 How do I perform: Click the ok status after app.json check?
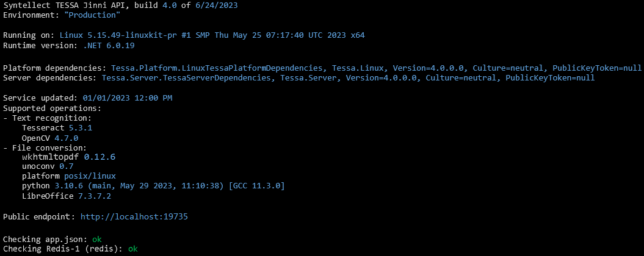pyautogui.click(x=96, y=239)
